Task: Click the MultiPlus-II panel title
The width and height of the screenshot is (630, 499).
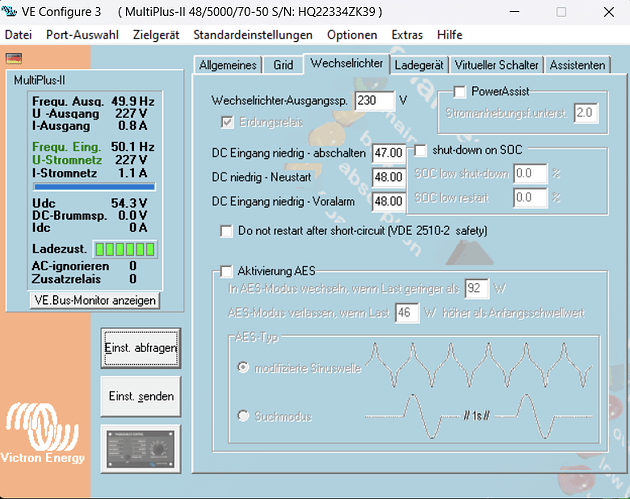Action: 39,80
